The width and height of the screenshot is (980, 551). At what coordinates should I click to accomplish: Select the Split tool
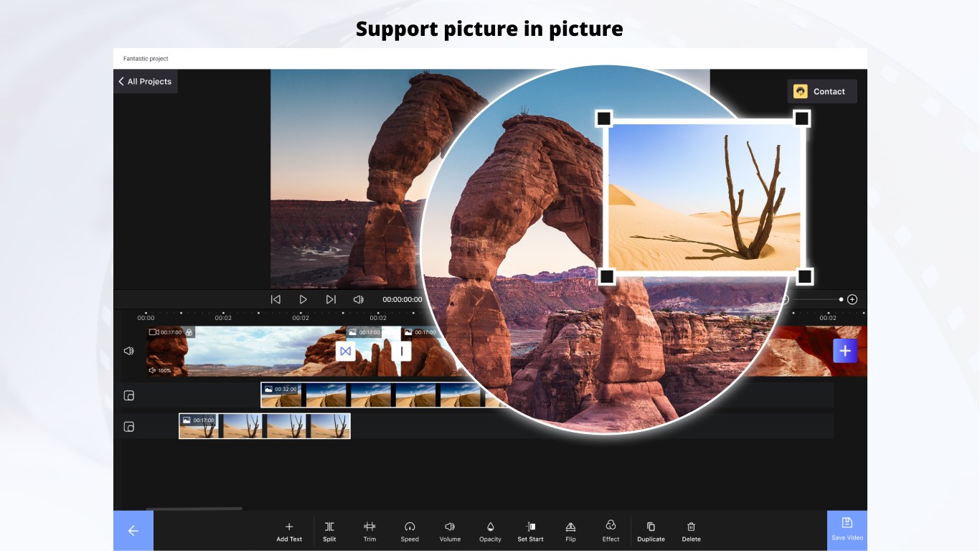(x=329, y=531)
